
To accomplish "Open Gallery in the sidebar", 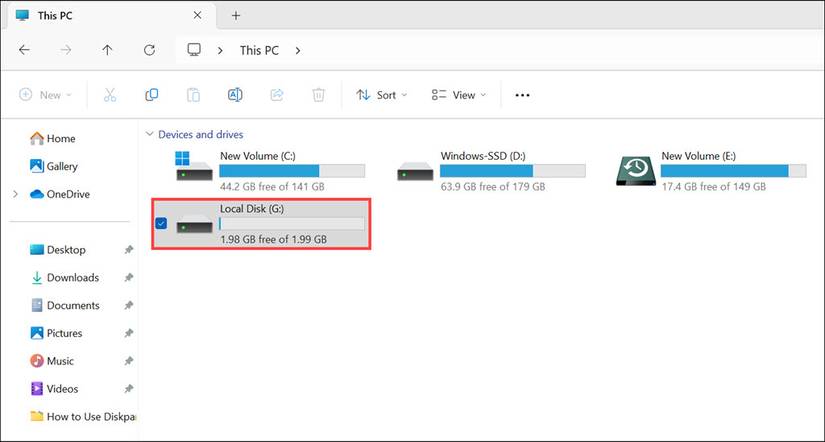I will tap(54, 166).
